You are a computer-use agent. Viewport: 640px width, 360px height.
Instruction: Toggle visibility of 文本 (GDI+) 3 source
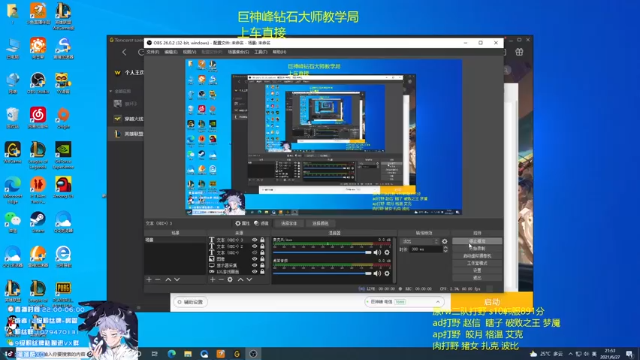point(255,240)
